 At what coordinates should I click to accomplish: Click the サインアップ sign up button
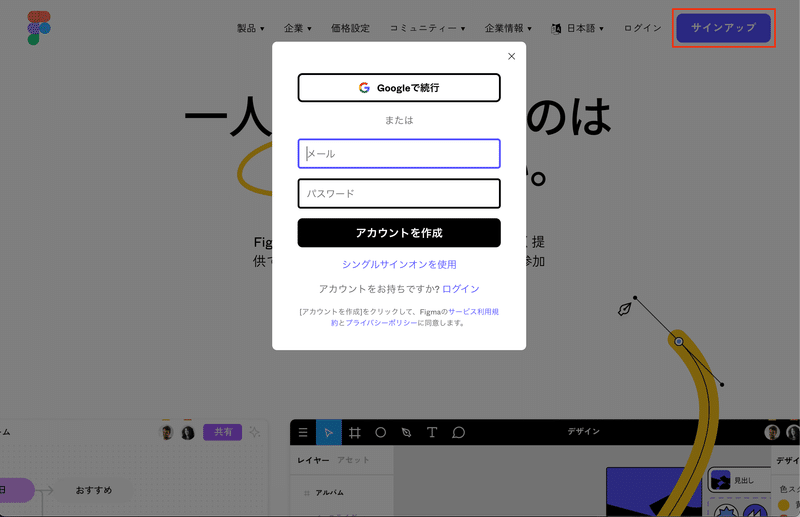tap(723, 28)
